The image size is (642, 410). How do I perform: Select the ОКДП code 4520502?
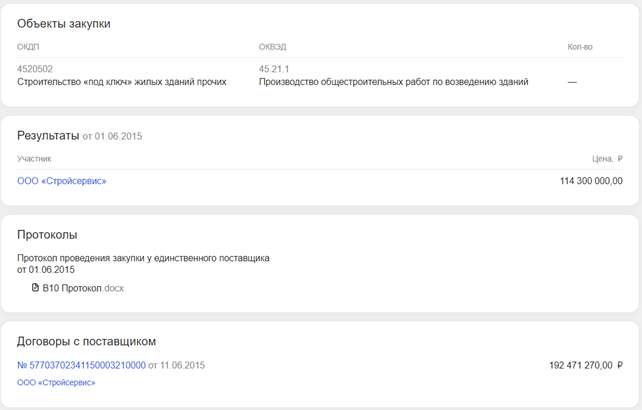tap(35, 69)
